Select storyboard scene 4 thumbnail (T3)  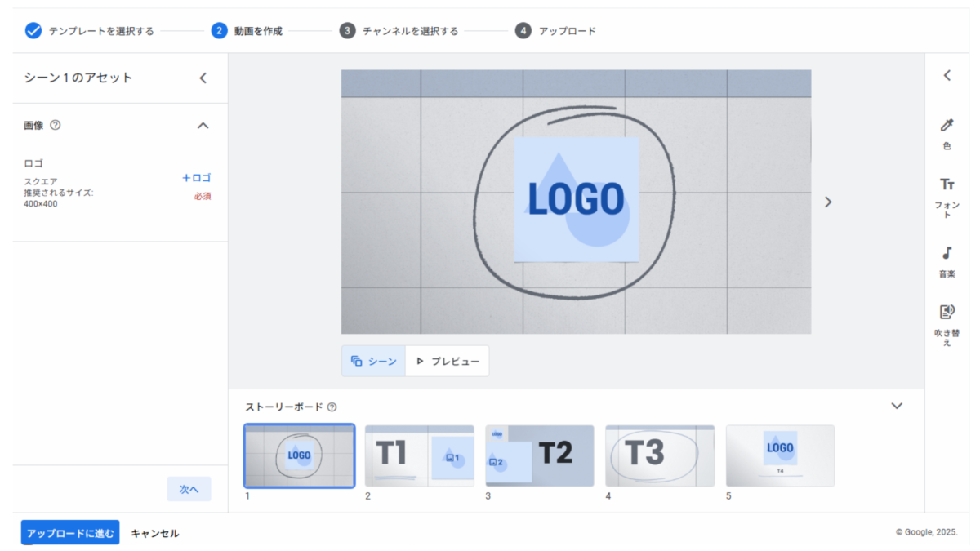[x=659, y=455]
